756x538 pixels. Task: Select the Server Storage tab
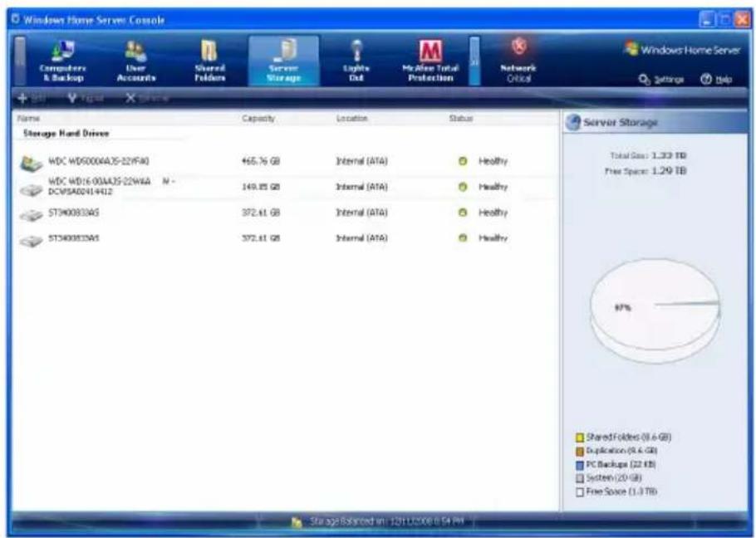tap(283, 61)
